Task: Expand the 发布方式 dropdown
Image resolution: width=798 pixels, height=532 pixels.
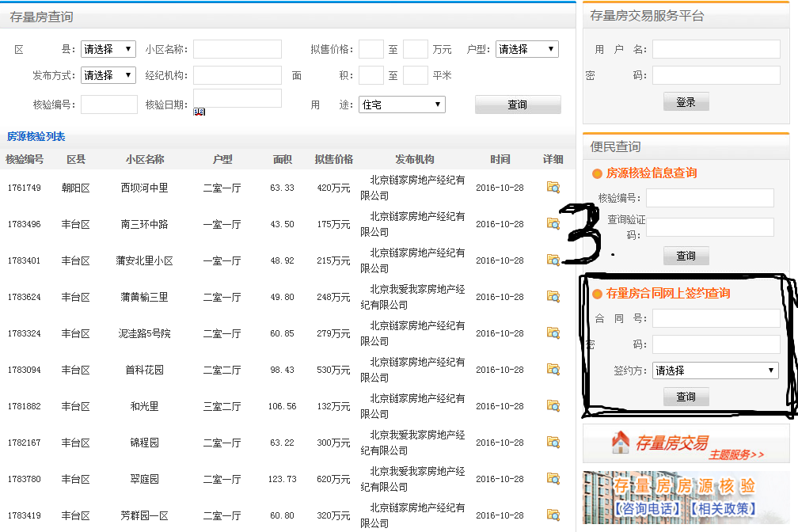Action: 108,75
